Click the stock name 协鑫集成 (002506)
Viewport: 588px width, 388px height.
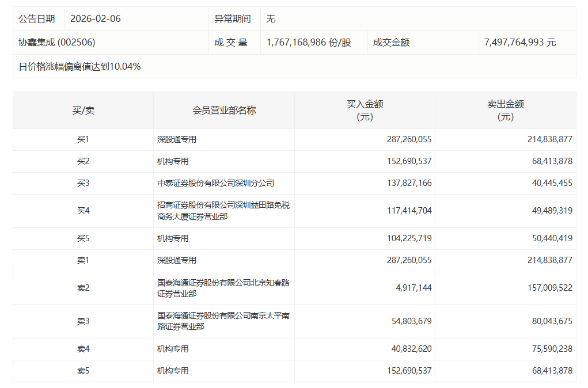pyautogui.click(x=57, y=43)
